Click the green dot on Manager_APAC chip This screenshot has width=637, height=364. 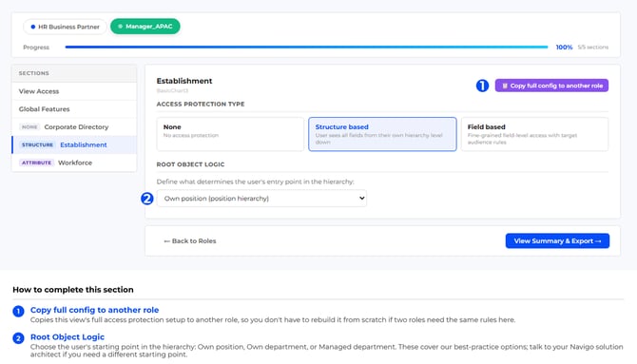click(120, 27)
